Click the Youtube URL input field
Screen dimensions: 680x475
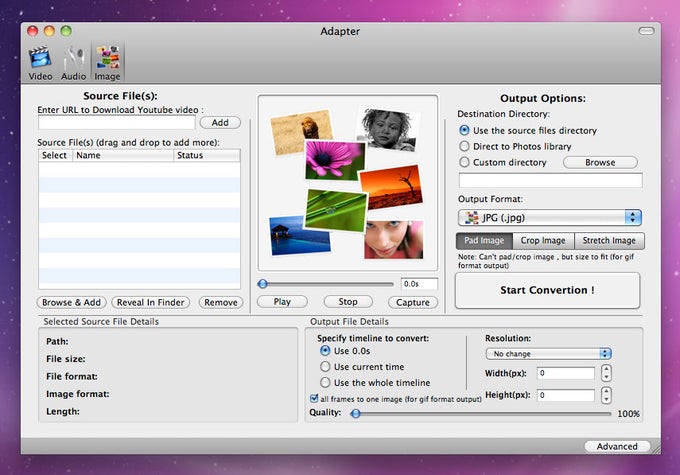click(117, 123)
